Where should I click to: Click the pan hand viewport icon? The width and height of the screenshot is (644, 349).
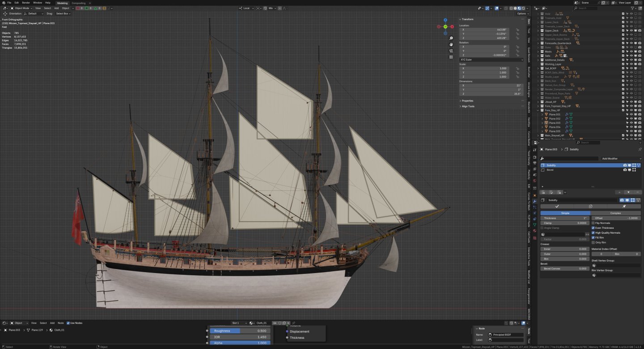click(451, 44)
